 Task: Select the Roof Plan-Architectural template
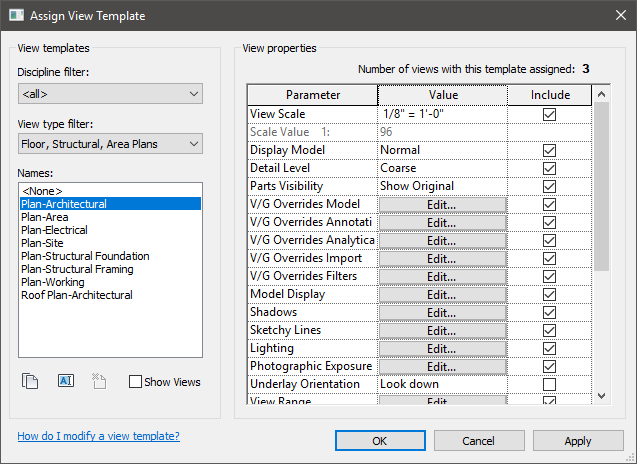pyautogui.click(x=110, y=295)
